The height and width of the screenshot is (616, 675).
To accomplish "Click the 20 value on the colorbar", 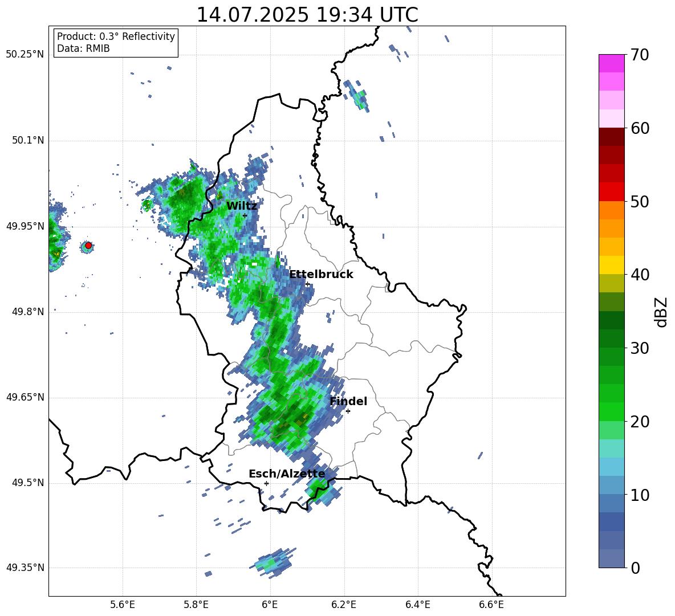I will click(x=639, y=422).
